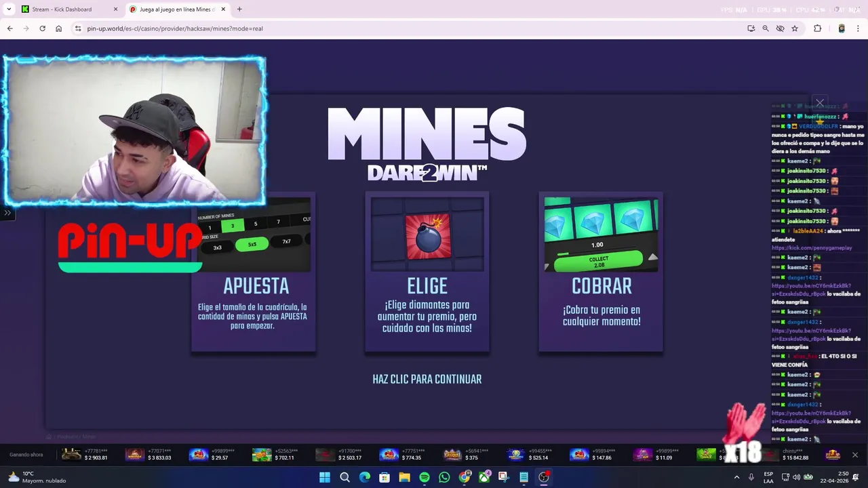Open winner entry showing $ 147.86
868x488 pixels.
[592, 455]
